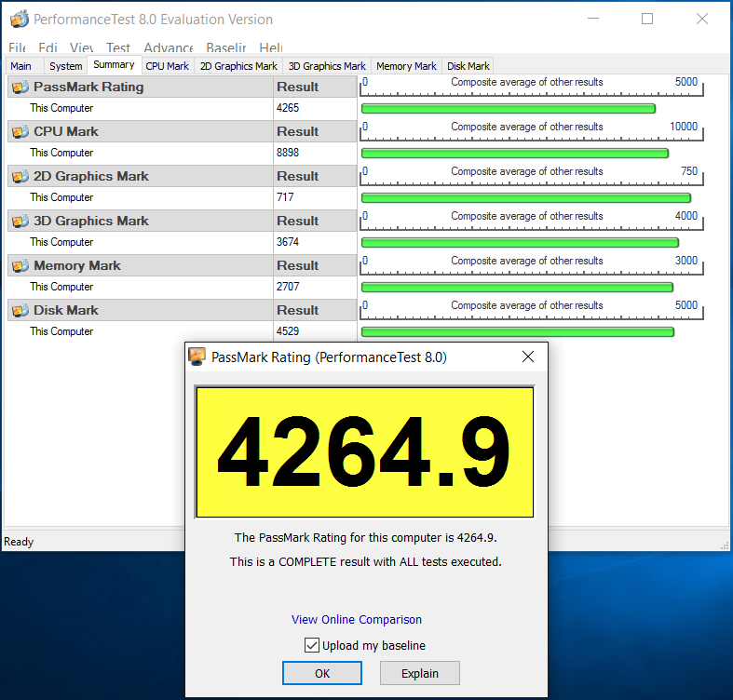Click the Memory Mark section header text
Viewport: 733px width, 700px height.
[77, 265]
